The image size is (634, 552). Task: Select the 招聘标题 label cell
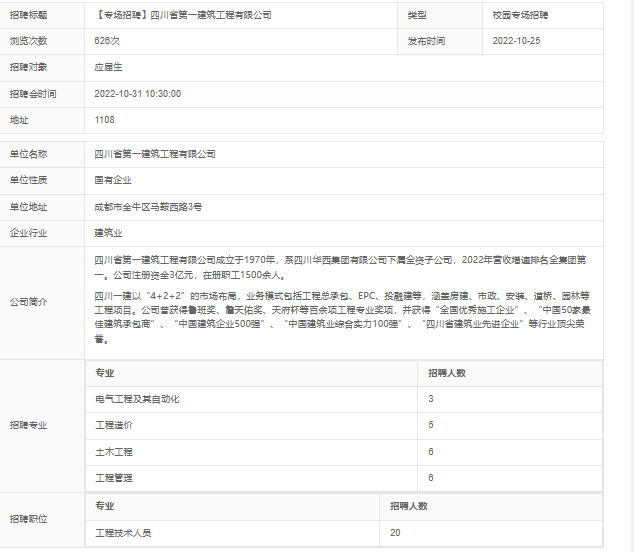pos(42,15)
